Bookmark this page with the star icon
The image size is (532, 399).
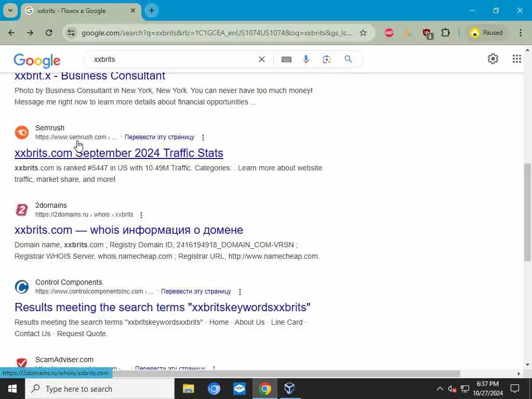click(x=363, y=33)
